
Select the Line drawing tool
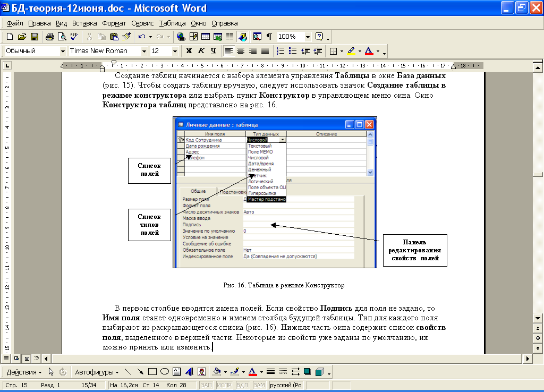(x=127, y=372)
